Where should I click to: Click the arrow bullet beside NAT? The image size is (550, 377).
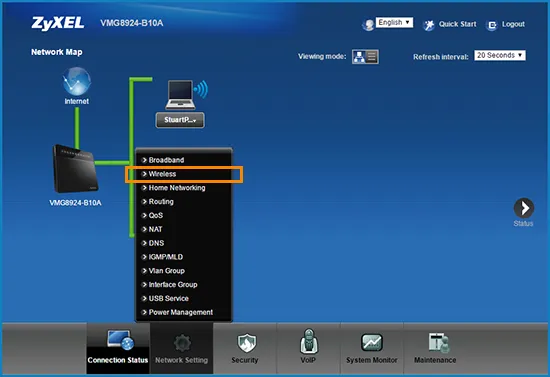pos(144,229)
